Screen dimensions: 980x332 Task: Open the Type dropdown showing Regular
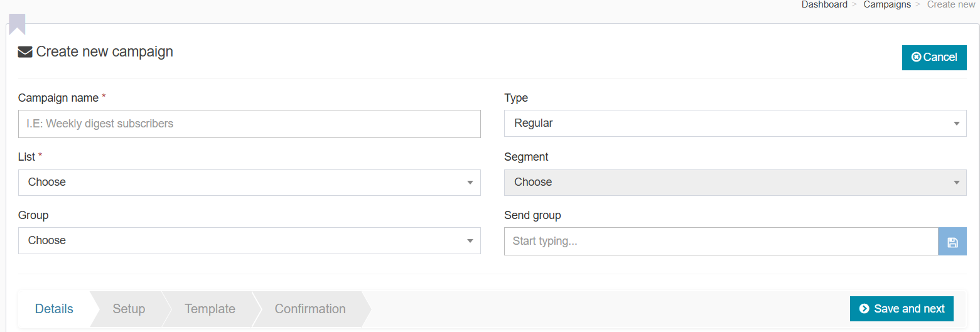735,123
